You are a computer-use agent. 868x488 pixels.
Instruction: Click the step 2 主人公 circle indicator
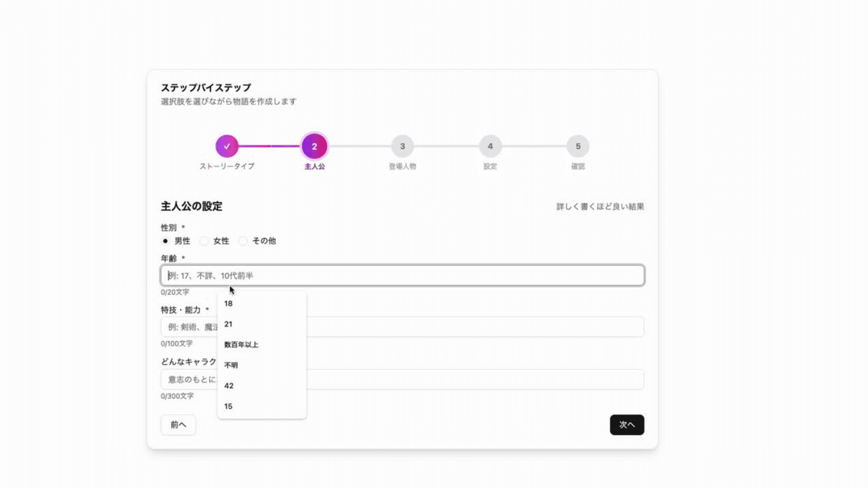tap(314, 146)
